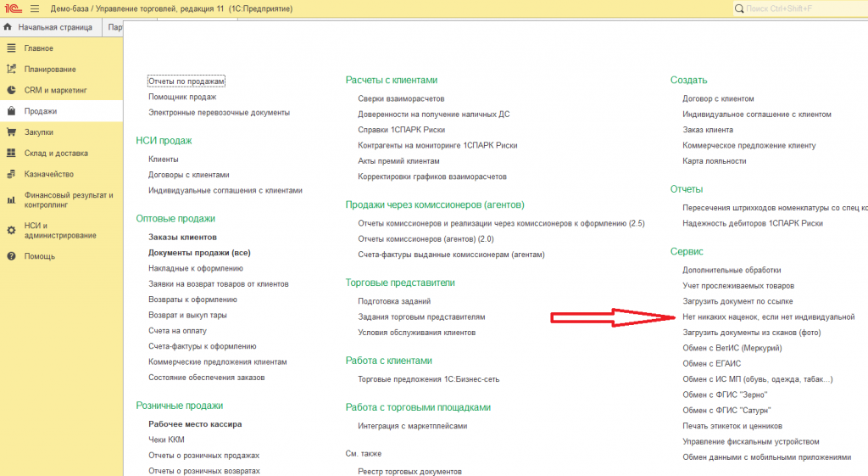Click the Планирование chart icon in sidebar
This screenshot has width=868, height=476.
click(x=11, y=70)
